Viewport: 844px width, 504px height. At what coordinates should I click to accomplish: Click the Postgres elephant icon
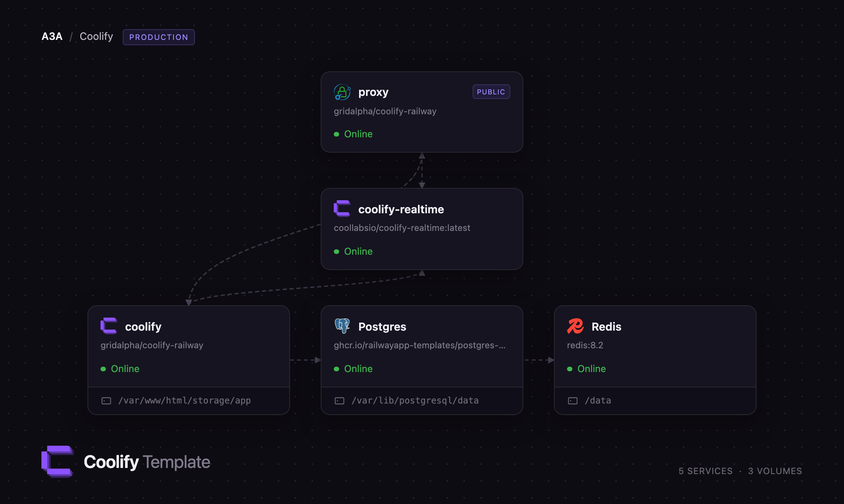[342, 326]
